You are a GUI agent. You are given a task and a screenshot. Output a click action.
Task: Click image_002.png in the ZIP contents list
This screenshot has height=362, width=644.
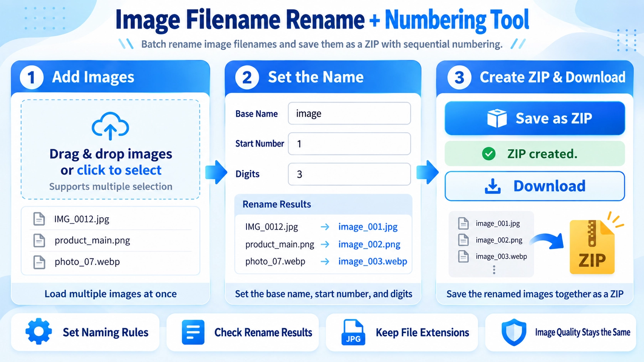[x=499, y=240]
